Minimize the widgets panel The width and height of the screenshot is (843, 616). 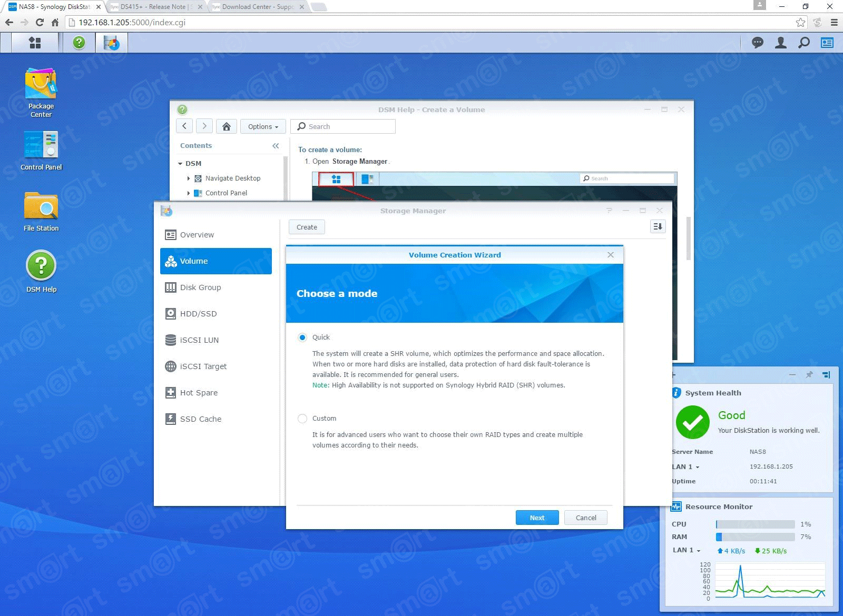point(792,375)
